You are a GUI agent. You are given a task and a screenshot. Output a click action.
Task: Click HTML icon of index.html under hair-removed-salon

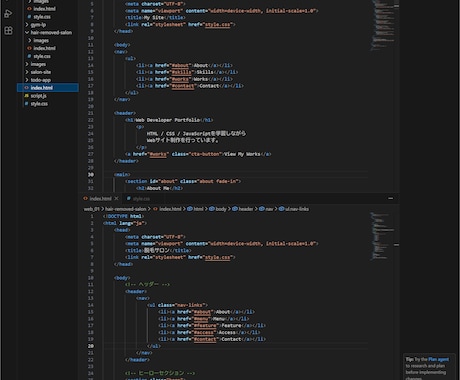pos(29,48)
